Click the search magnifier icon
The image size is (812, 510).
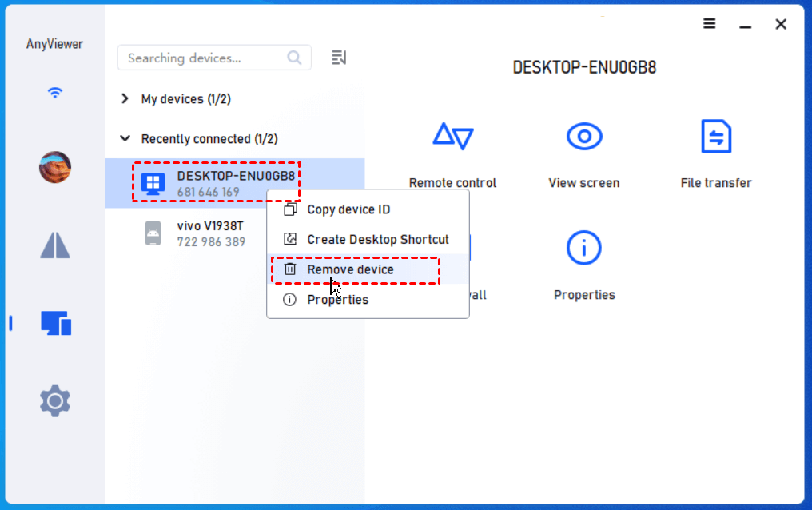coord(294,58)
